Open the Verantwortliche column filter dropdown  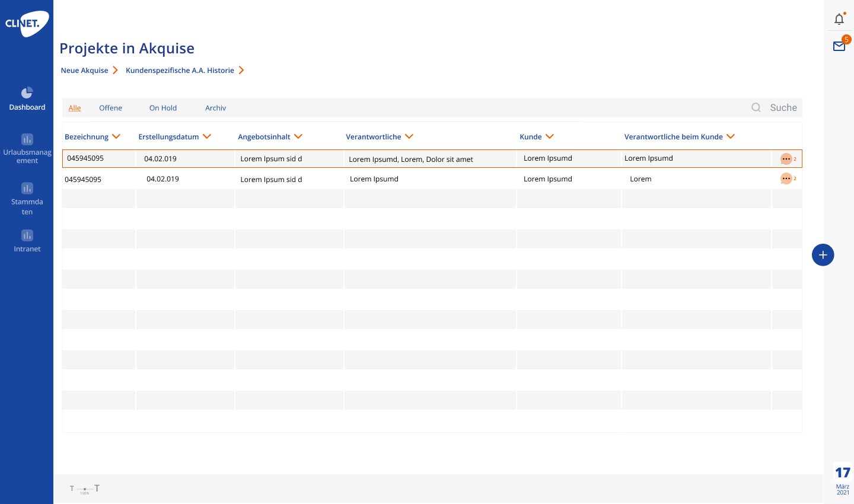[x=409, y=136]
